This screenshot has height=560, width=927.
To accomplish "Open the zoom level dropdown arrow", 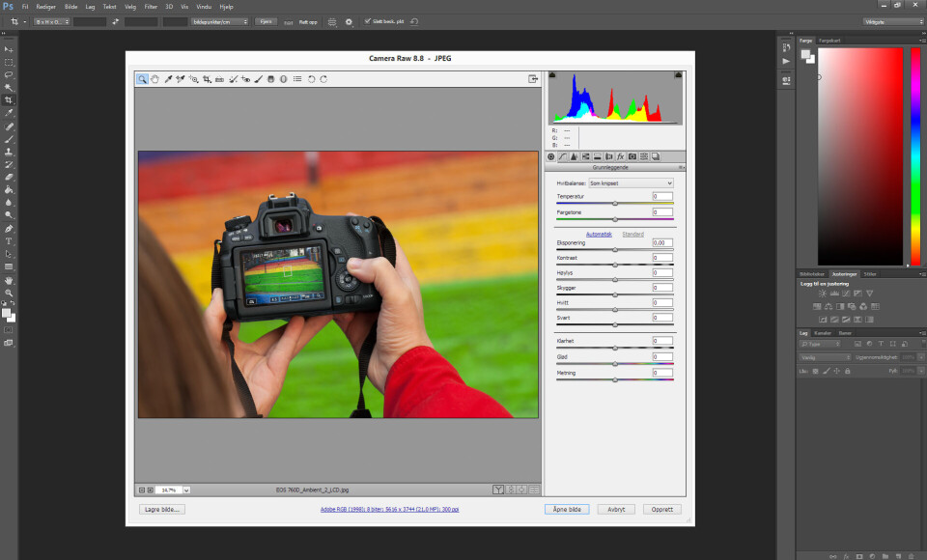I will pyautogui.click(x=186, y=490).
